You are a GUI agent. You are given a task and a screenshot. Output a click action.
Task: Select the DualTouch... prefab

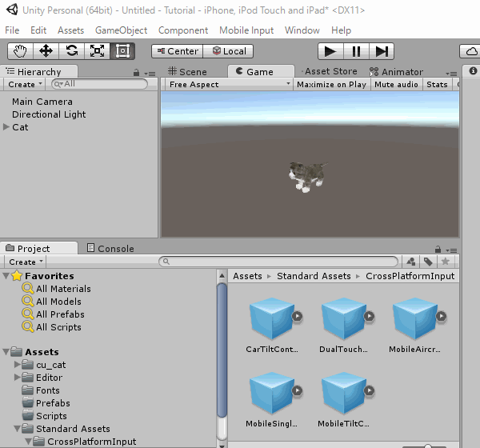tap(343, 326)
